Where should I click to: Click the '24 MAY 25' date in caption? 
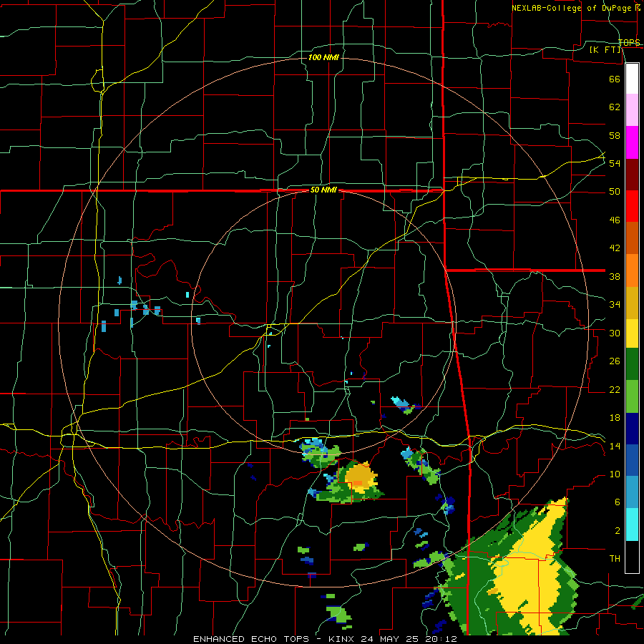click(x=390, y=639)
